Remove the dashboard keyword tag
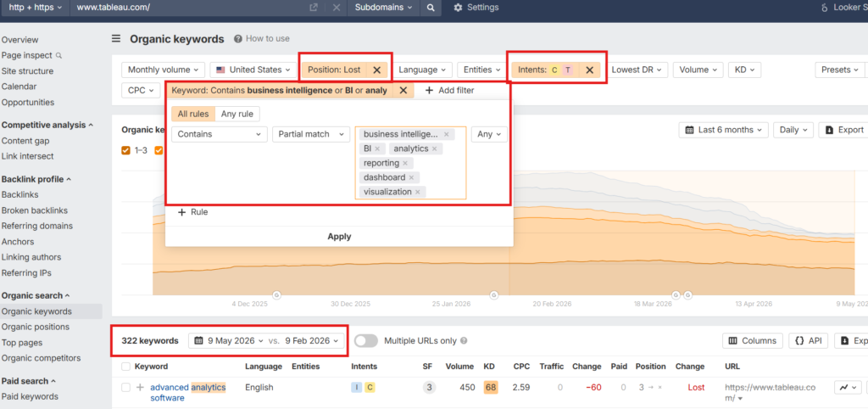 (411, 178)
